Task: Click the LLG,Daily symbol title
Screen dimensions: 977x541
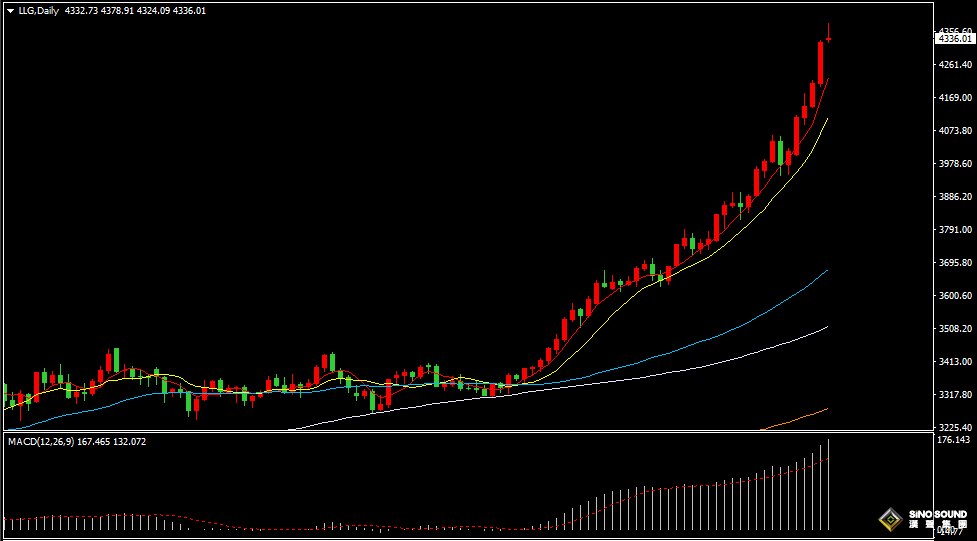Action: pyautogui.click(x=38, y=11)
